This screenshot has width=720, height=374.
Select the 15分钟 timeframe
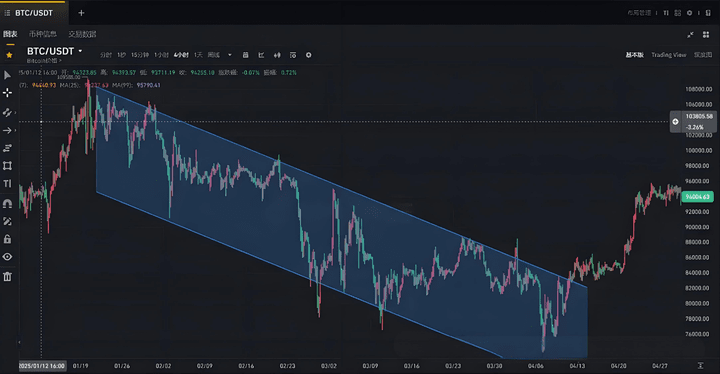click(140, 55)
